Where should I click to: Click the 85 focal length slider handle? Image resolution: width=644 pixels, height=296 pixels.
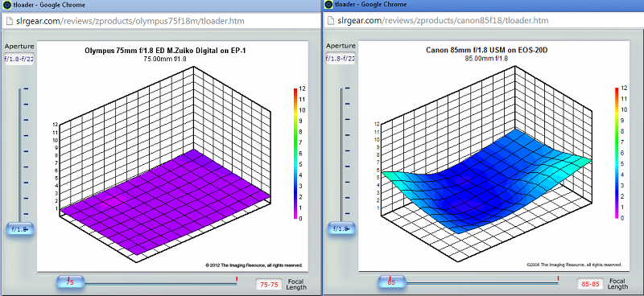click(391, 282)
